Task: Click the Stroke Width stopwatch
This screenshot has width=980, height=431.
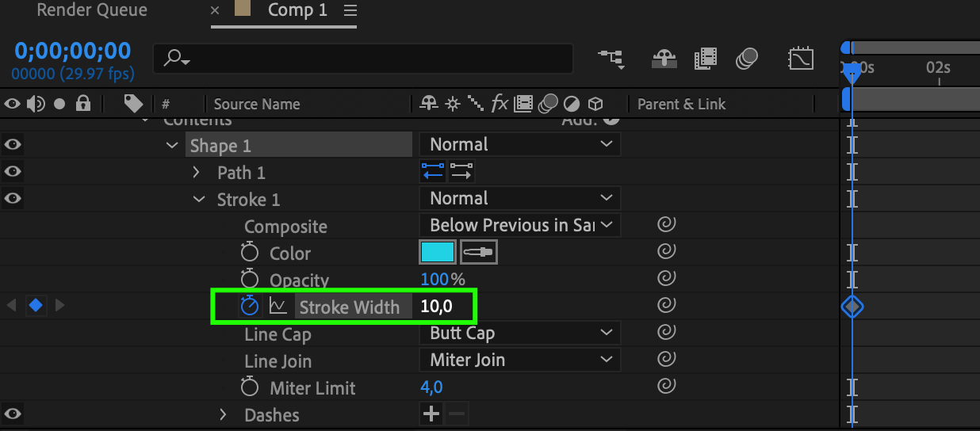Action: (x=250, y=306)
